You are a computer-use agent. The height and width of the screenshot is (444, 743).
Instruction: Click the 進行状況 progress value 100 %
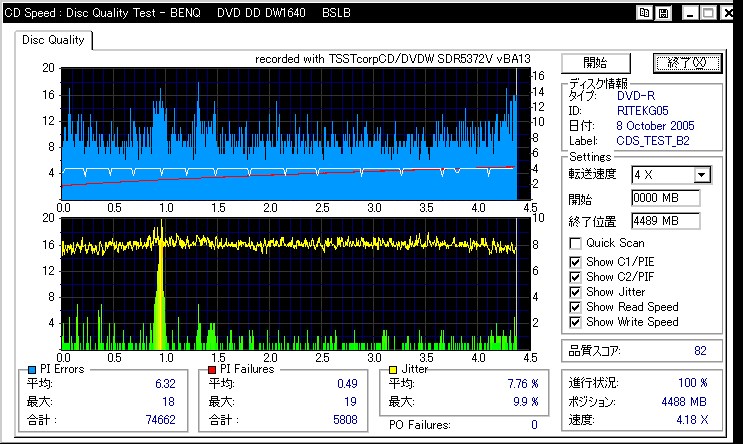pyautogui.click(x=693, y=382)
